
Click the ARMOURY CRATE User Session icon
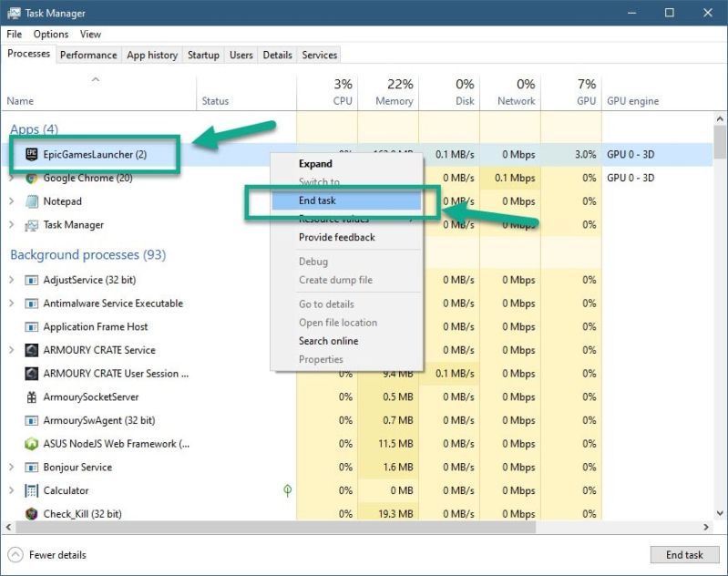(x=31, y=374)
